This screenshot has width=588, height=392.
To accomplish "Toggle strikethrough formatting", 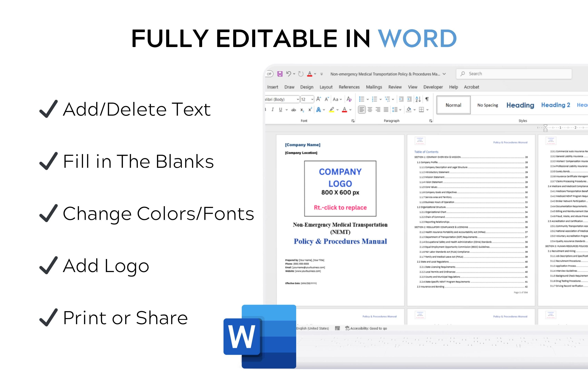I will [x=293, y=110].
